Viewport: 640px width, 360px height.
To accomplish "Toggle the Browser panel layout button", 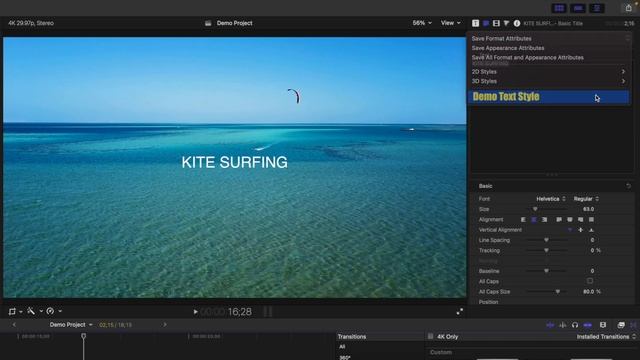I will click(559, 8).
